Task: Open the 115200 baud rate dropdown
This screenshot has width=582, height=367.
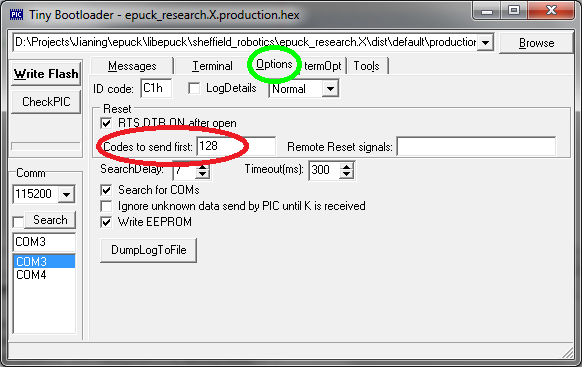Action: [67, 194]
